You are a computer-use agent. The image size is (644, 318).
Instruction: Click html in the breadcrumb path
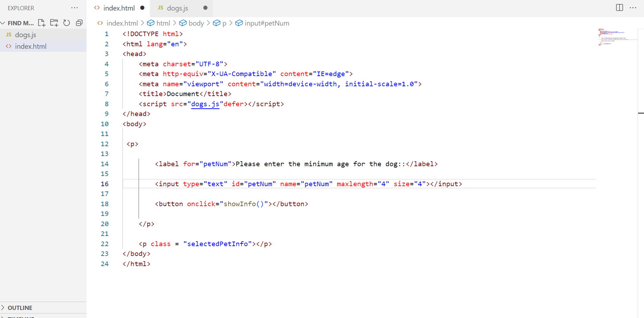163,23
